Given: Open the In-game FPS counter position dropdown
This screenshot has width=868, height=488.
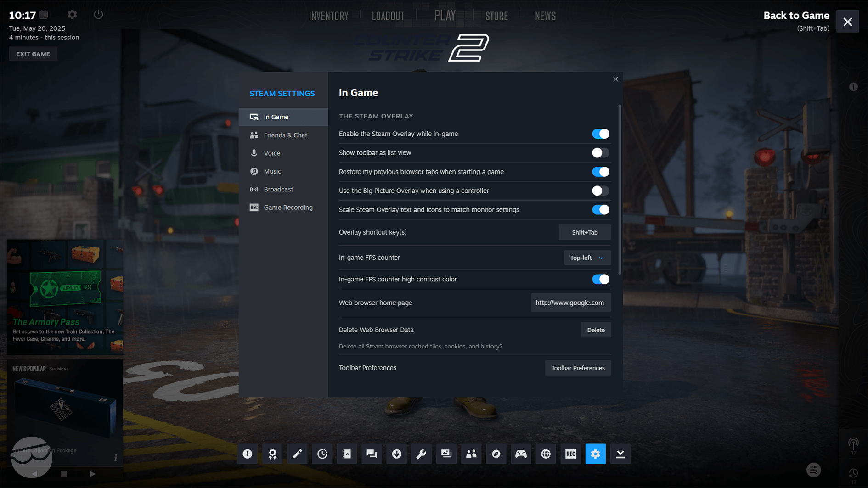Looking at the screenshot, I should 587,258.
